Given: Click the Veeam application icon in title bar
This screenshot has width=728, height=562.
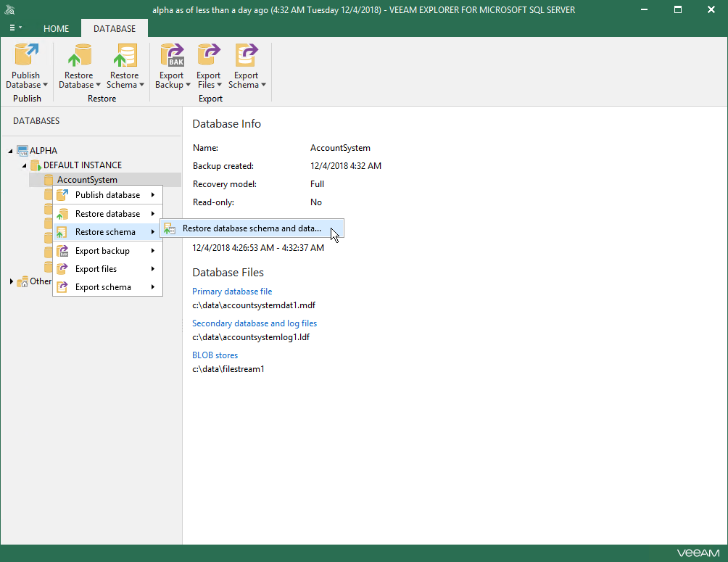Looking at the screenshot, I should (x=9, y=9).
